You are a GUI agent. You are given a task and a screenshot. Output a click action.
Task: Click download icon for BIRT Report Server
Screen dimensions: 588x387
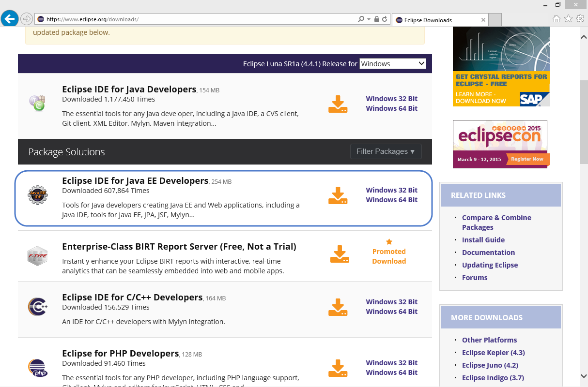pos(340,254)
